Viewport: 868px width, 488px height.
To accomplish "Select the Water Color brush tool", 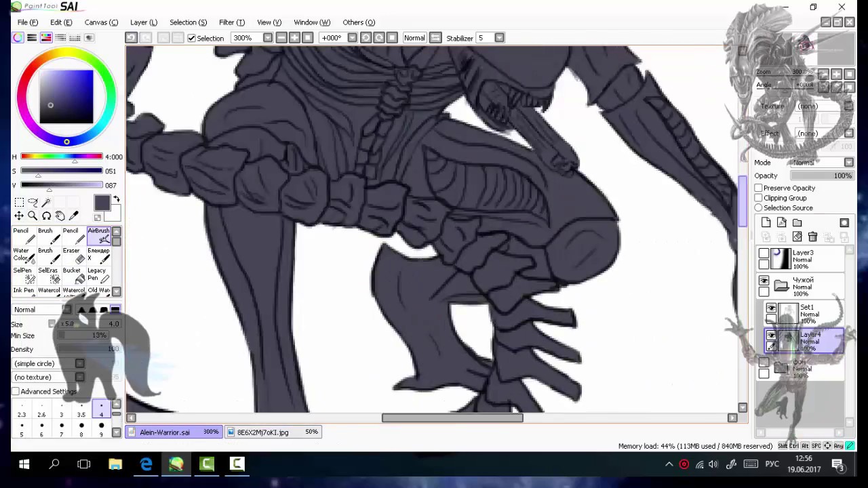I will (x=24, y=255).
